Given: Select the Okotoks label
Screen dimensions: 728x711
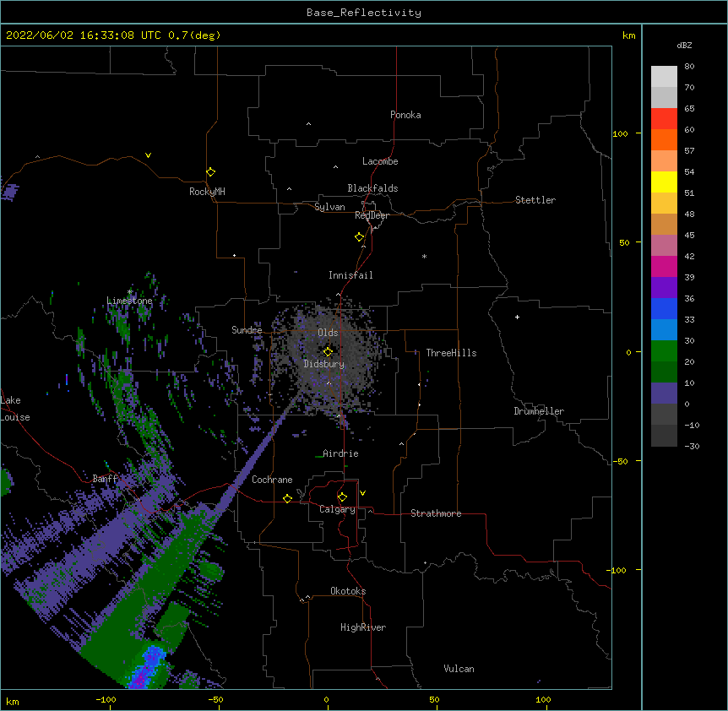Looking at the screenshot, I should coord(348,591).
